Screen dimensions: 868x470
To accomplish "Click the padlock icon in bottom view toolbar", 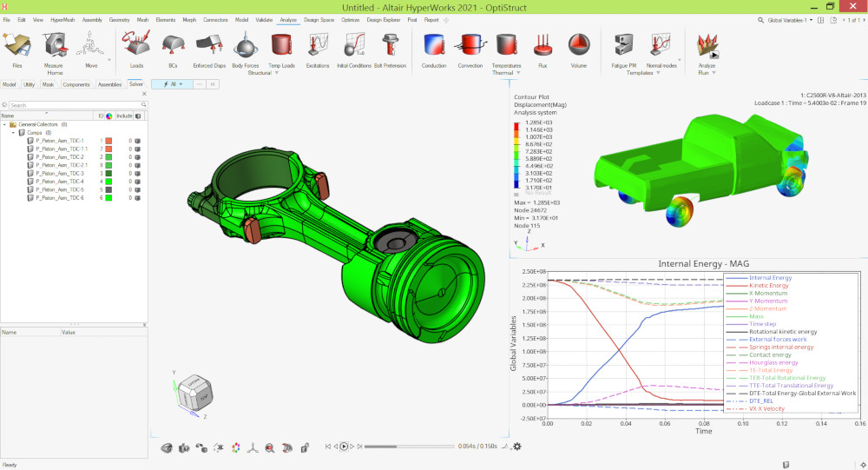I will (305, 447).
